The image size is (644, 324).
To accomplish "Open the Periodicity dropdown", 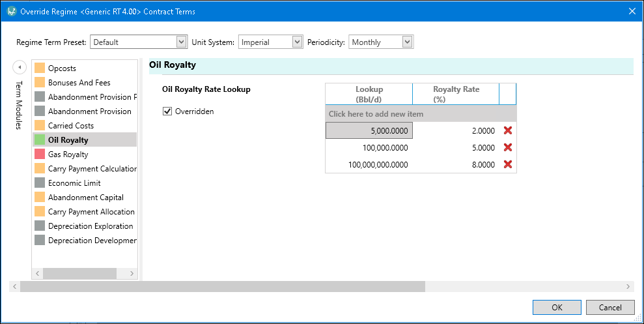I will [407, 42].
